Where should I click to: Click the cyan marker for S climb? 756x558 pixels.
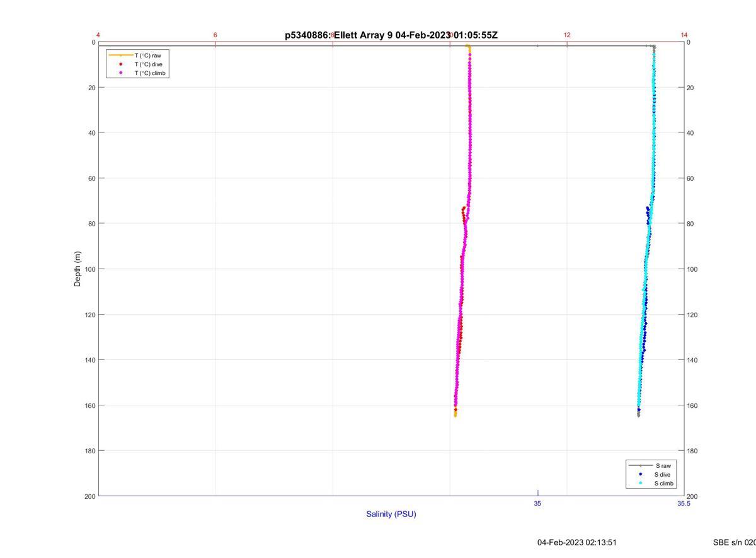click(640, 484)
